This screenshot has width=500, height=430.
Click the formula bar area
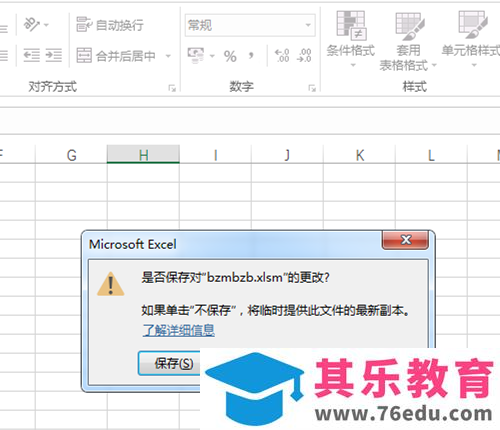250,121
